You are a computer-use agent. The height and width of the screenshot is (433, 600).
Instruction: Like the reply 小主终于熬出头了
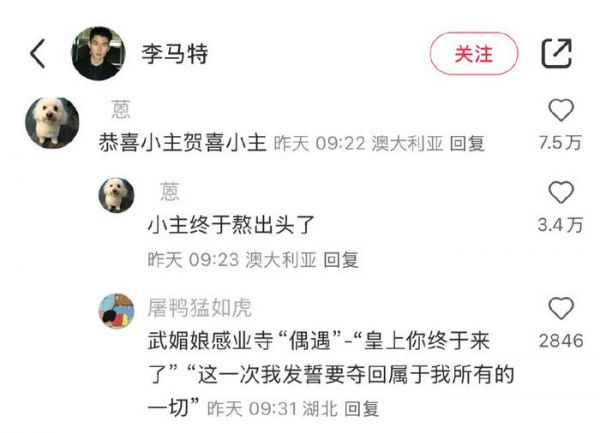pyautogui.click(x=561, y=192)
